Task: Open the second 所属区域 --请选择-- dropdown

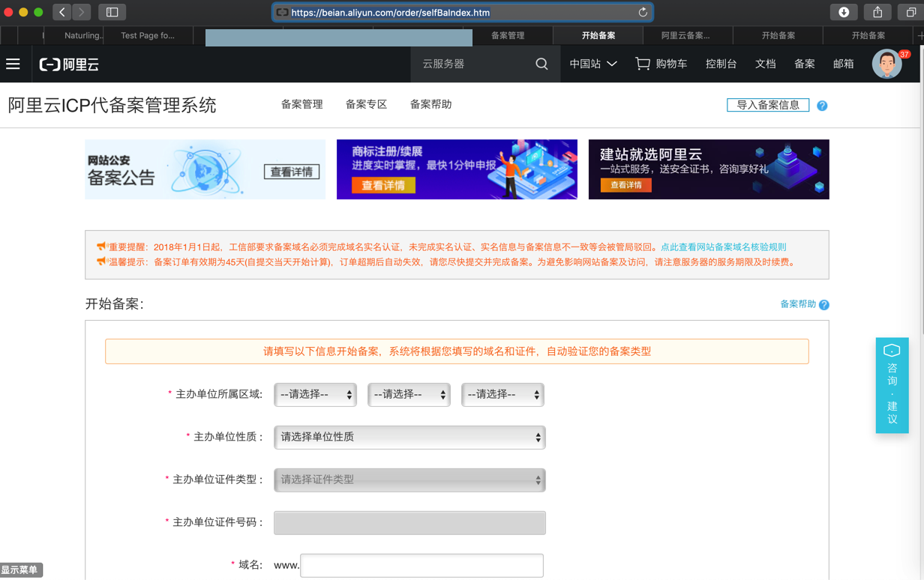Action: coord(409,395)
